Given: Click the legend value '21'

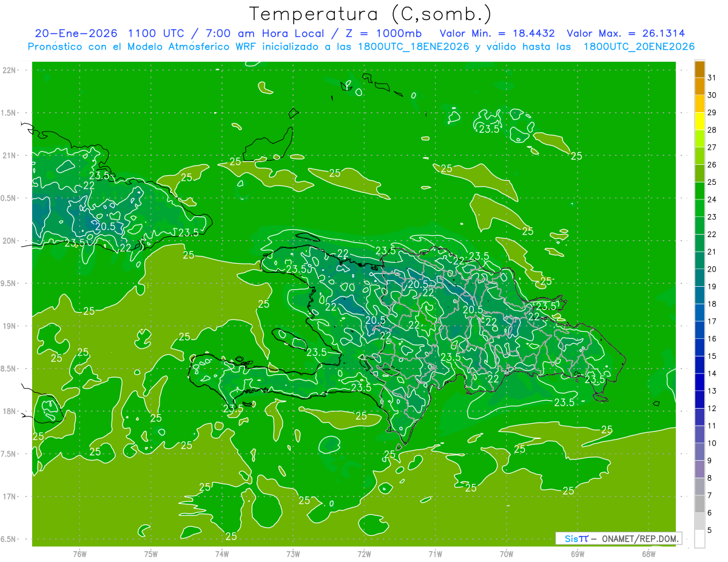Looking at the screenshot, I should pyautogui.click(x=712, y=252).
